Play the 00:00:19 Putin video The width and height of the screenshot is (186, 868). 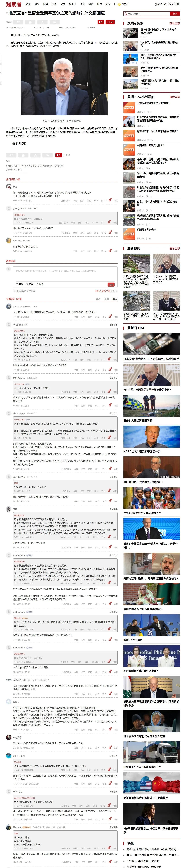tap(166, 263)
